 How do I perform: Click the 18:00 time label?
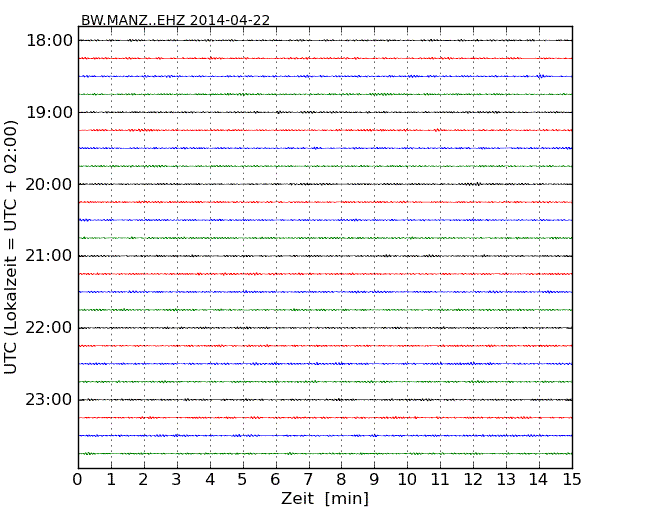[x=49, y=41]
